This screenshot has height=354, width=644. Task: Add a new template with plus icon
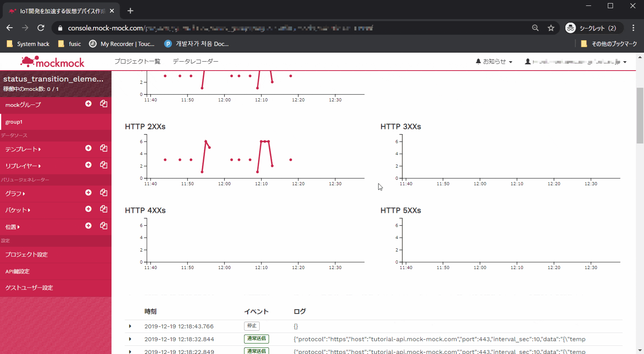point(88,148)
